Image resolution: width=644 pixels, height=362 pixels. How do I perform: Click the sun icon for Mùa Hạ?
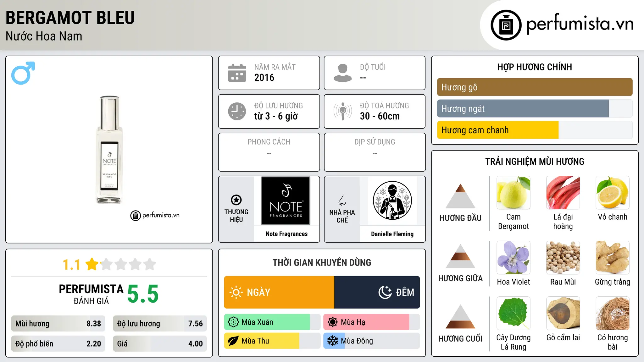tap(333, 322)
